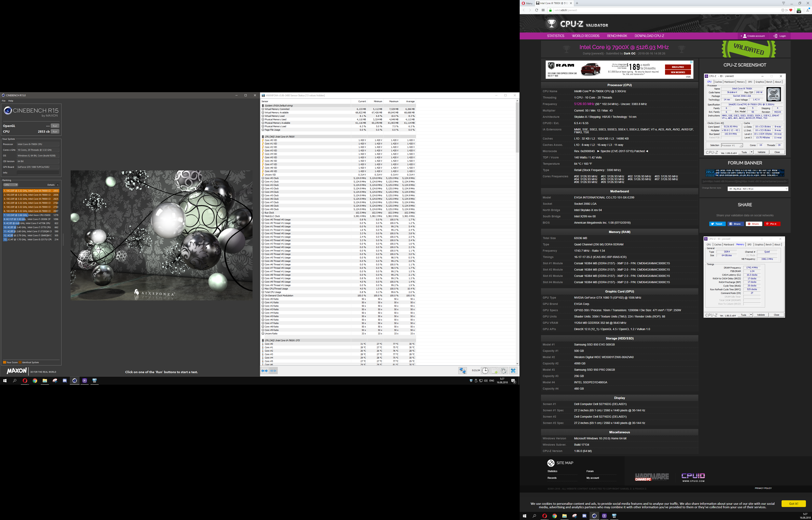This screenshot has width=812, height=520.
Task: Go to WORLD RECORDS nav item
Action: point(585,36)
